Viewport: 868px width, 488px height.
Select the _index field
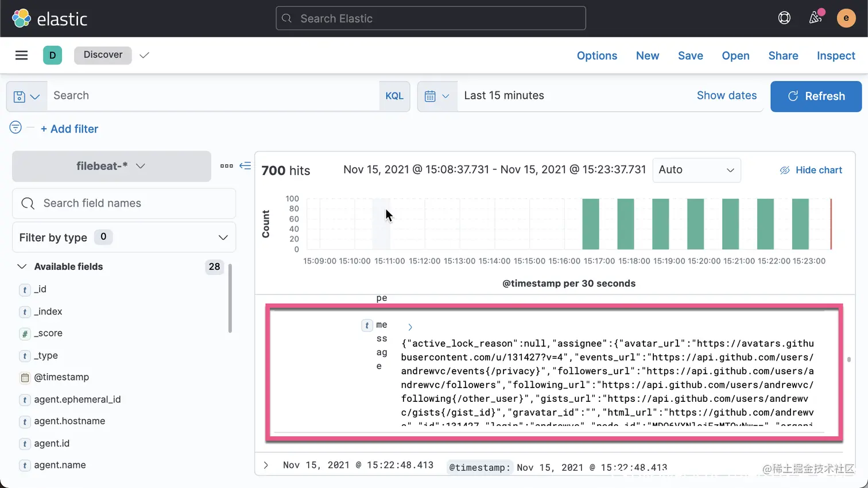point(48,312)
